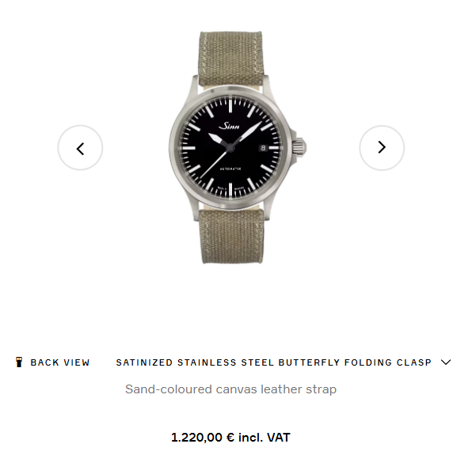Expand the clasp options chevron arrow
Screen dimensions: 476x459
[x=446, y=362]
